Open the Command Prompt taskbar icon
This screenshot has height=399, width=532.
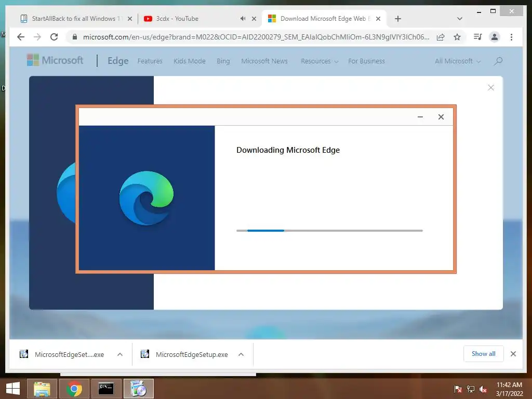106,389
